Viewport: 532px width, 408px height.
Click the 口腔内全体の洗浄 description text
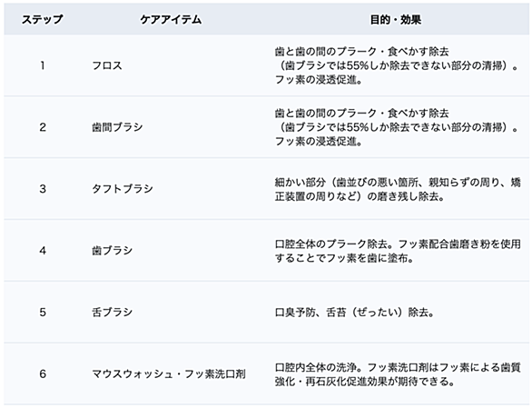point(398,374)
